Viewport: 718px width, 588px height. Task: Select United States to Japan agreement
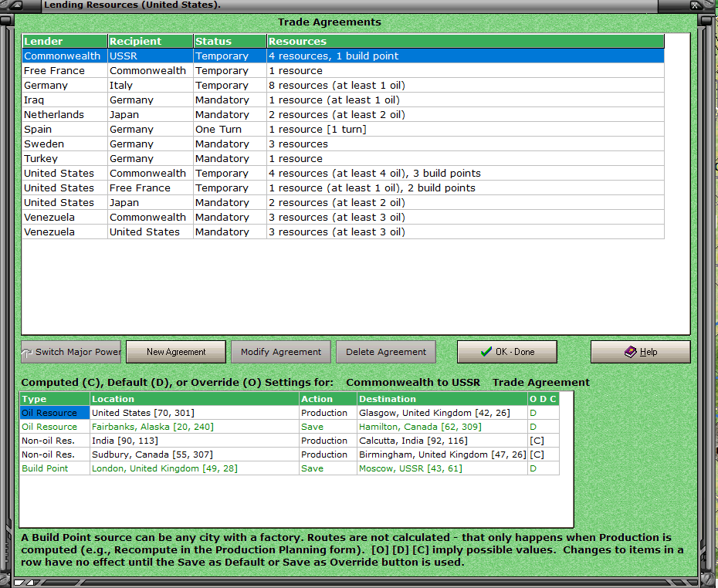click(344, 202)
